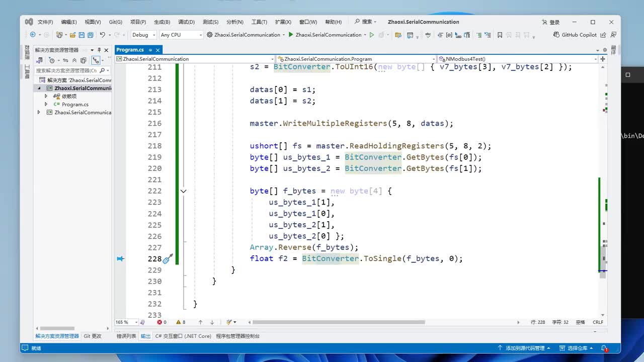
Task: Close the Solution Explorer panel
Action: point(106,50)
